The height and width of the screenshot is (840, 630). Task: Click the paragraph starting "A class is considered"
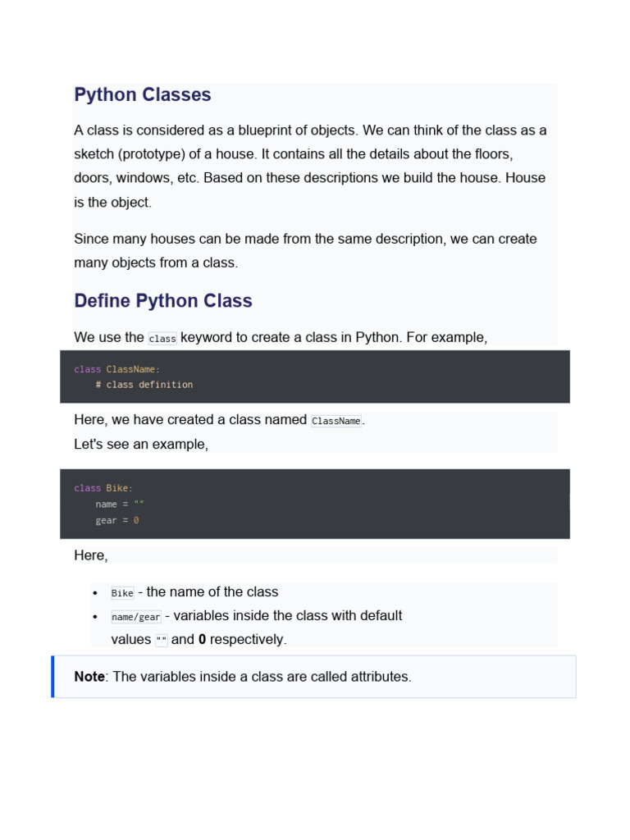click(310, 166)
